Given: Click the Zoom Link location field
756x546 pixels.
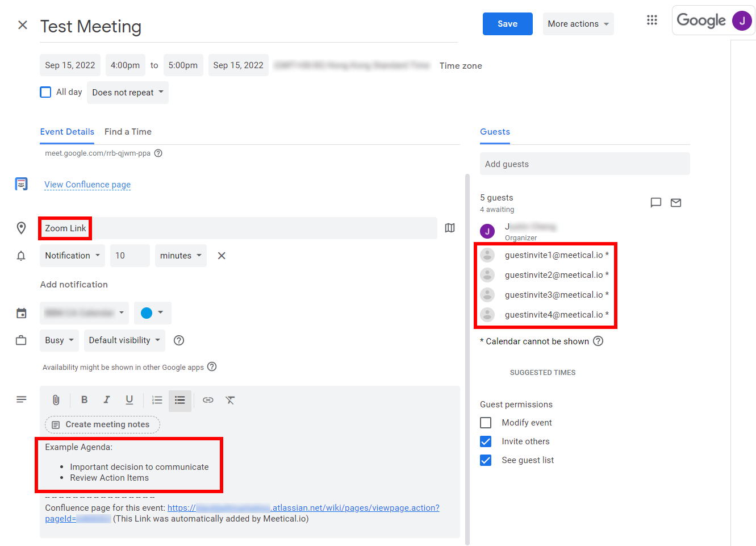Looking at the screenshot, I should click(239, 228).
